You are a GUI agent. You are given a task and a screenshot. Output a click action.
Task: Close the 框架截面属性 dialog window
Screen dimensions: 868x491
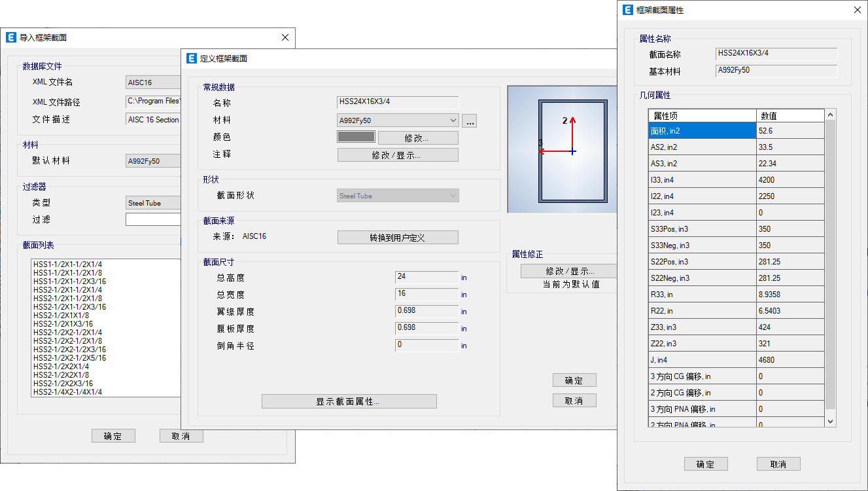point(857,10)
